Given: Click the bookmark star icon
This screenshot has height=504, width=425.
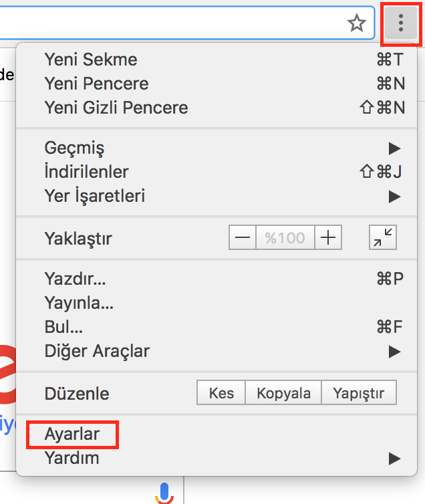Looking at the screenshot, I should [357, 23].
